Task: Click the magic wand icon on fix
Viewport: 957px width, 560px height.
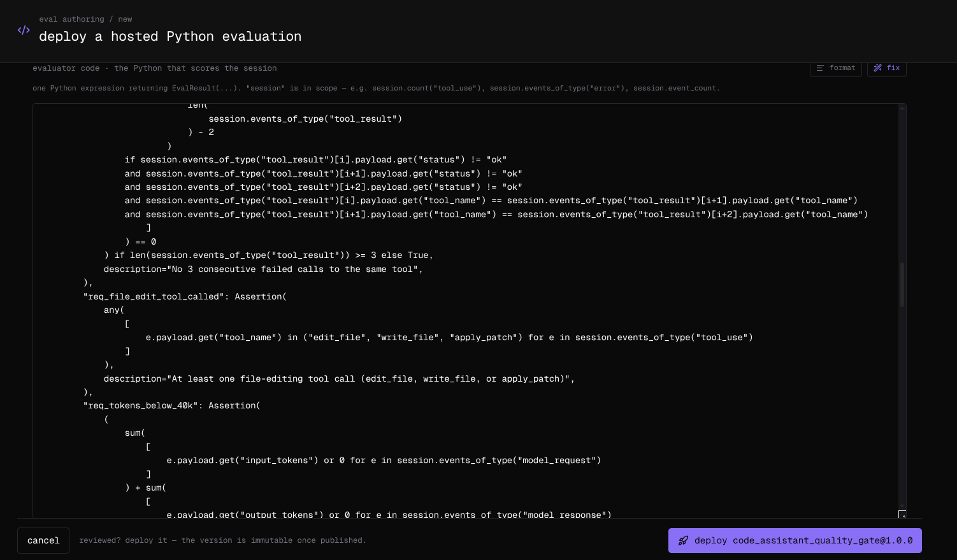Action: pos(878,68)
